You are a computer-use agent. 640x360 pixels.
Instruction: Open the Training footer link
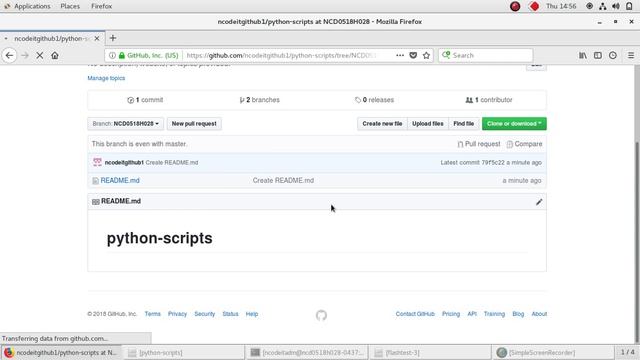[494, 314]
